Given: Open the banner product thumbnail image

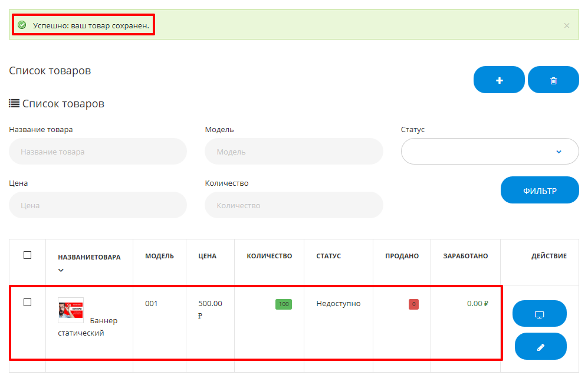Looking at the screenshot, I should [x=71, y=310].
